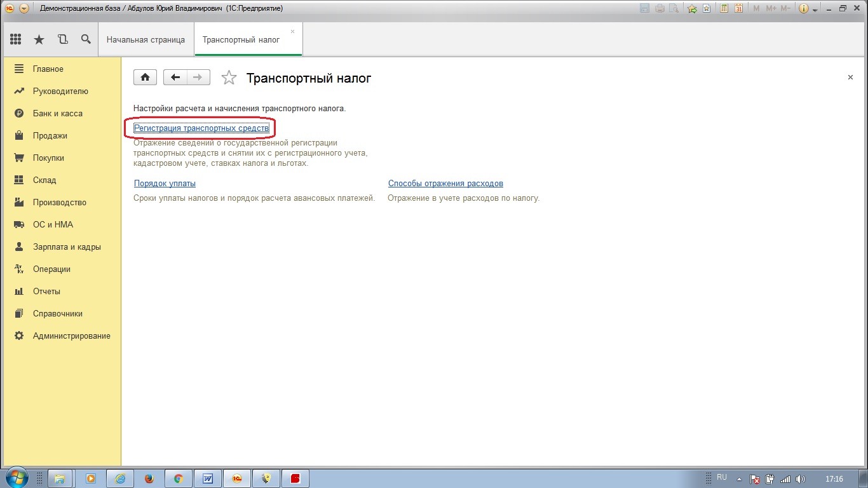
Task: Expand the dropdown arrow next to info icon
Action: [x=815, y=9]
